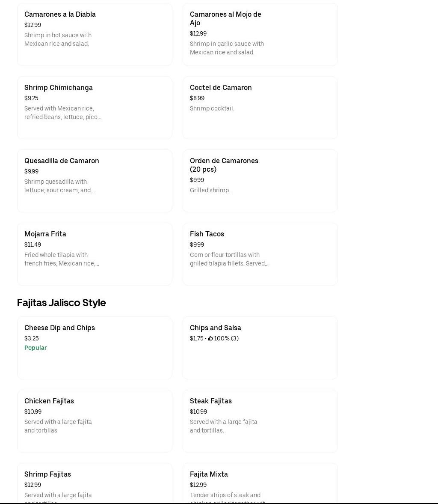This screenshot has height=504, width=438.
Task: Open the Steak Fajitas item
Action: click(x=260, y=421)
